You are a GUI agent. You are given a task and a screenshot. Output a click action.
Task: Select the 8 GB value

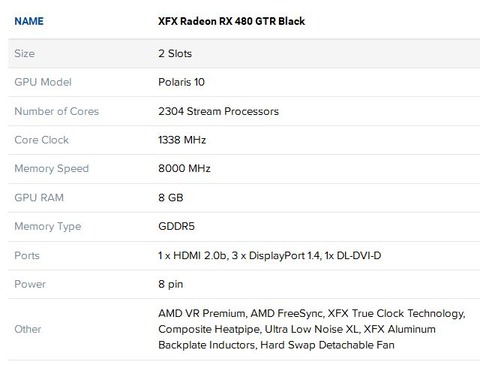[x=171, y=197]
